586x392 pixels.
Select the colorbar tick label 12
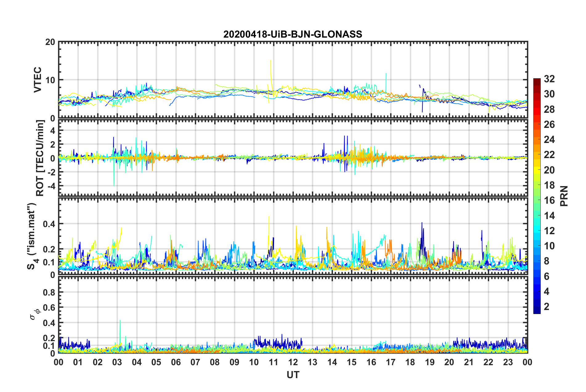[549, 231]
